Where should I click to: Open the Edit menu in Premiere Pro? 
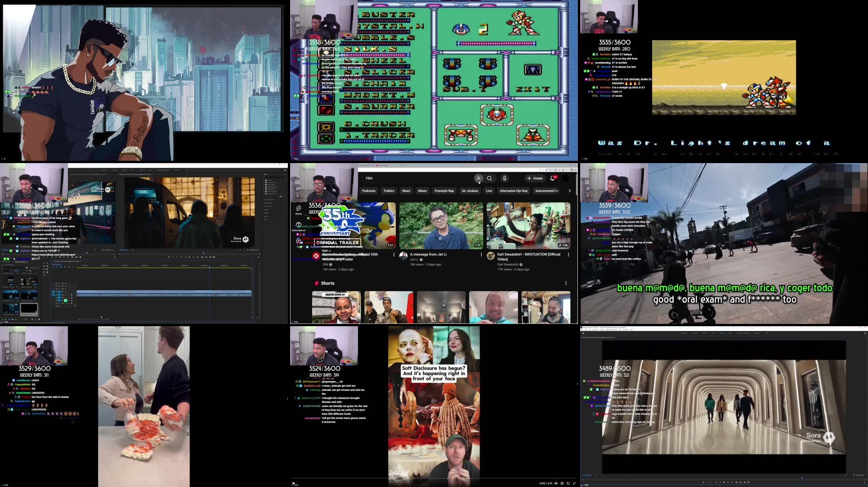tap(586, 330)
